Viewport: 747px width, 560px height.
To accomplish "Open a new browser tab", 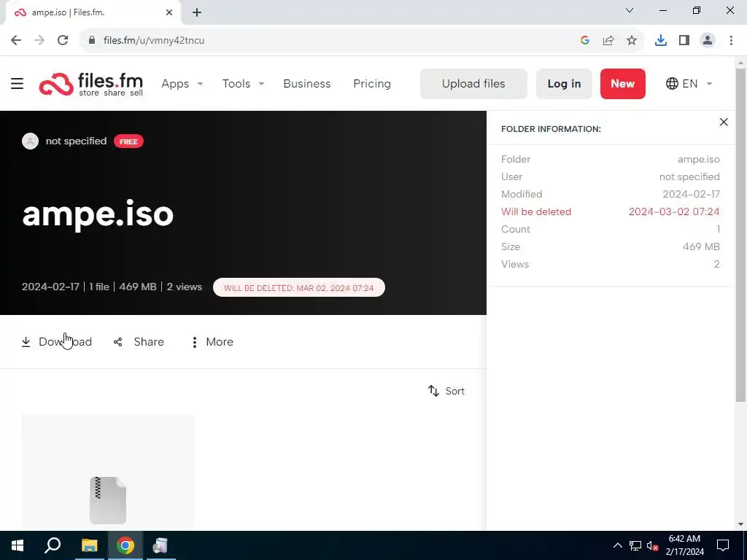I will [x=197, y=13].
